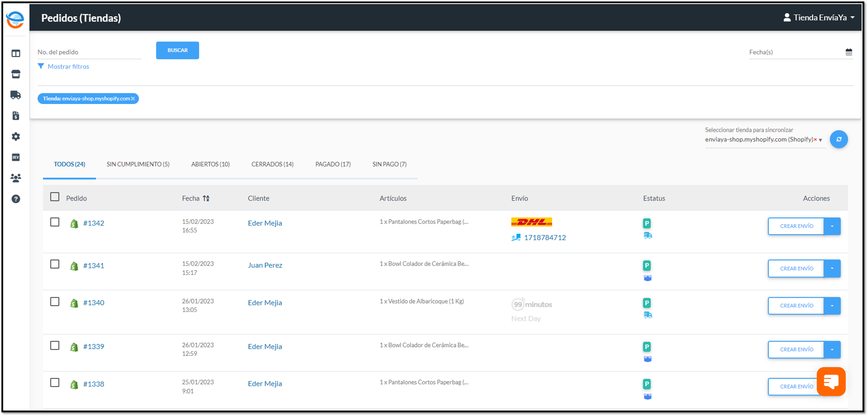The height and width of the screenshot is (416, 868).
Task: Open the invoice document icon in sidebar
Action: pos(16,116)
